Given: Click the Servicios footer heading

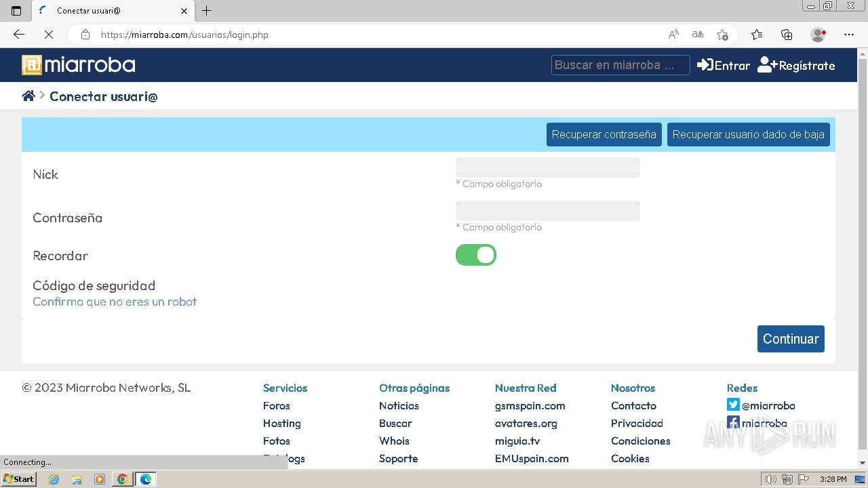Looking at the screenshot, I should pos(285,388).
